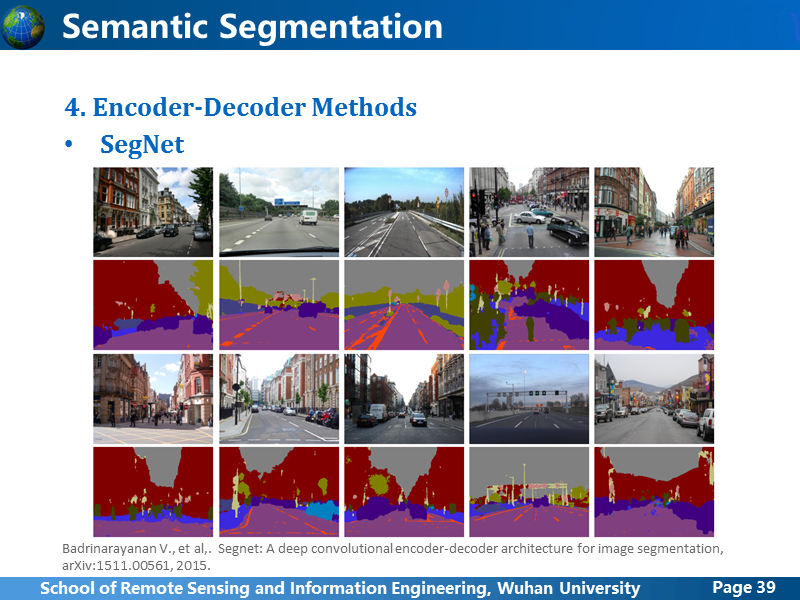Click the '4. Encoder-Decoder Methods' heading

[x=241, y=107]
